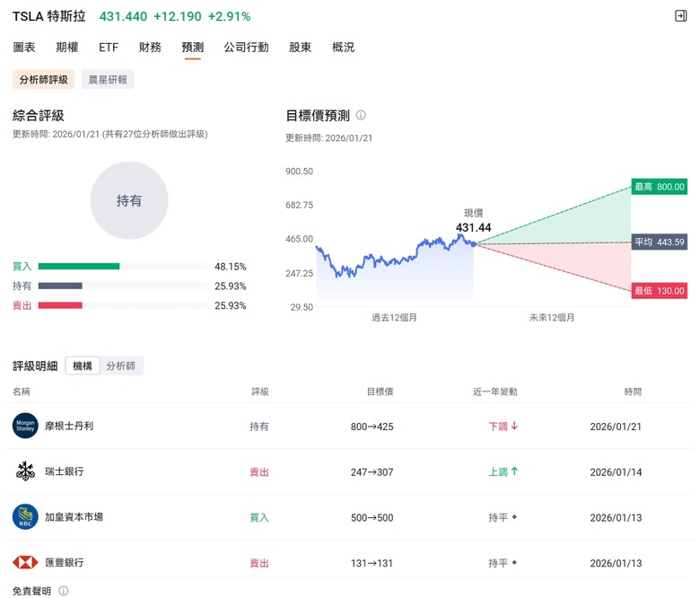The image size is (700, 598).
Task: Click the info icon beside 目標價預測
Action: [x=361, y=115]
